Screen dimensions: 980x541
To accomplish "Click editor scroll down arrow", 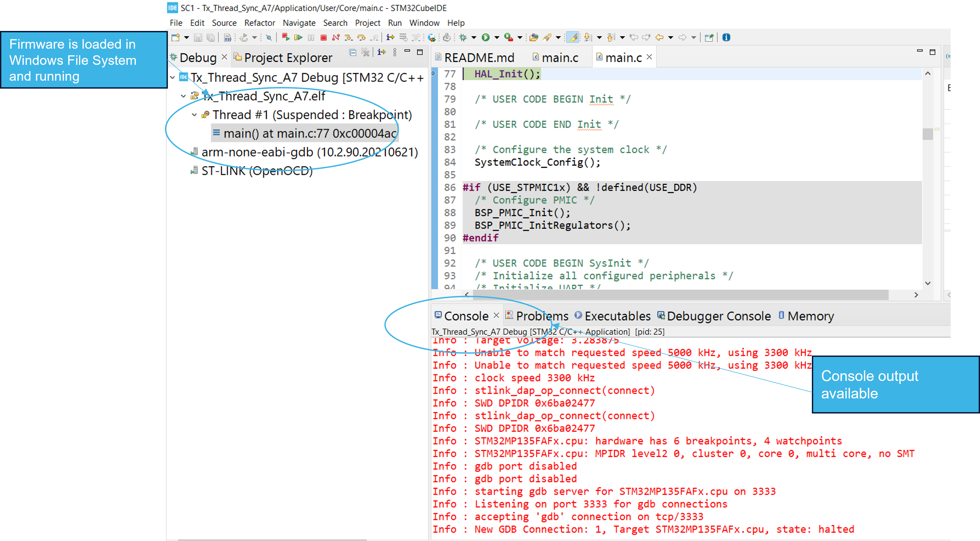I will click(x=927, y=283).
